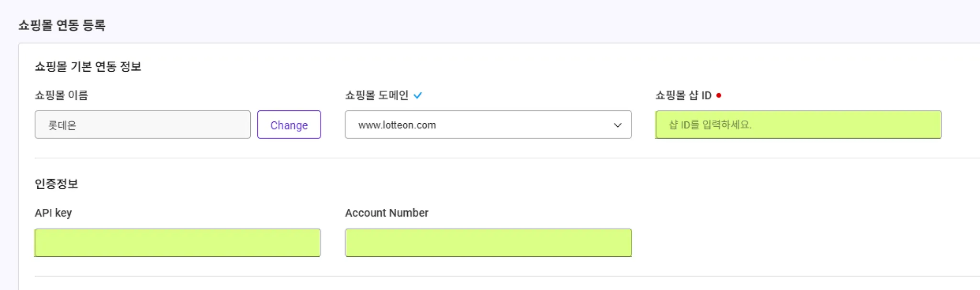Click empty area right of Account Number field

click(x=790, y=243)
